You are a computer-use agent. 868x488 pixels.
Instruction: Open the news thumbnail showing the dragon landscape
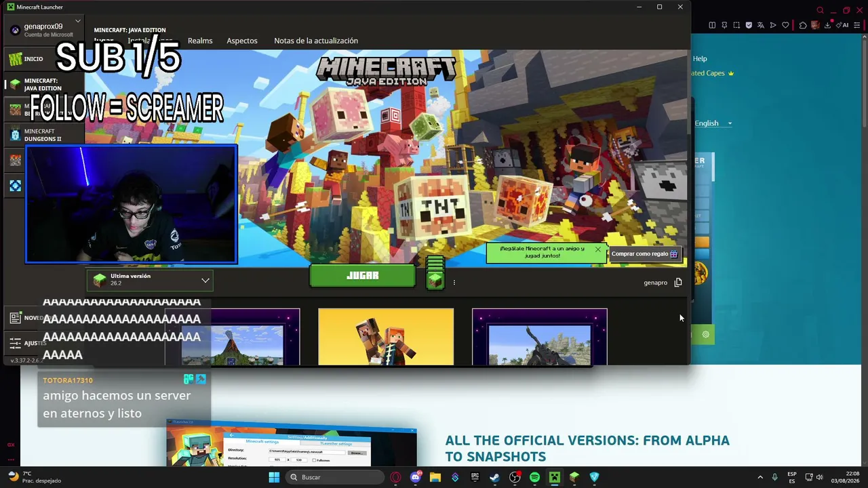(x=540, y=337)
